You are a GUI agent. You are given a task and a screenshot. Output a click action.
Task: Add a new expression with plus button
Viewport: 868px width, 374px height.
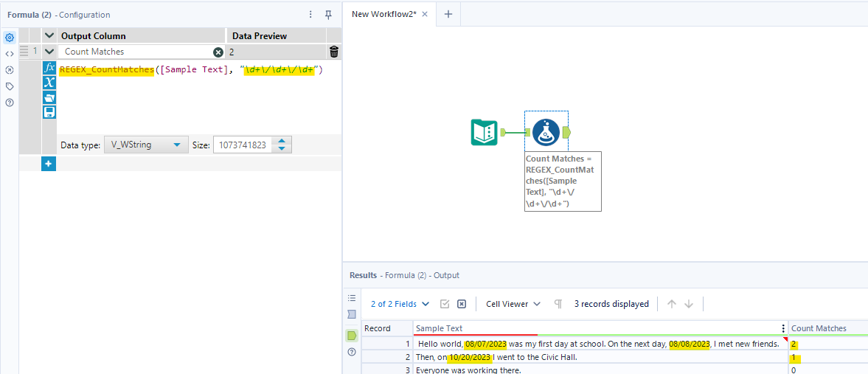pyautogui.click(x=49, y=164)
